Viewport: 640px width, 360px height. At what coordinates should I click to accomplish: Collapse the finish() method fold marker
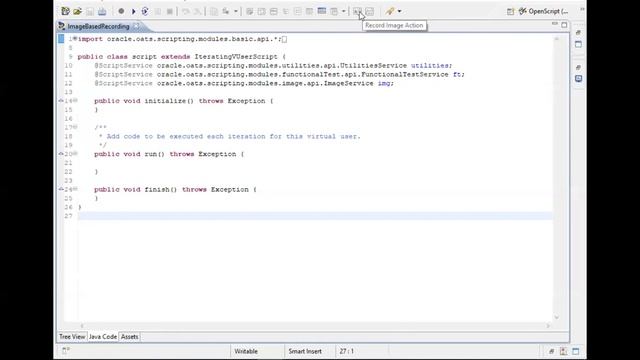pos(75,189)
